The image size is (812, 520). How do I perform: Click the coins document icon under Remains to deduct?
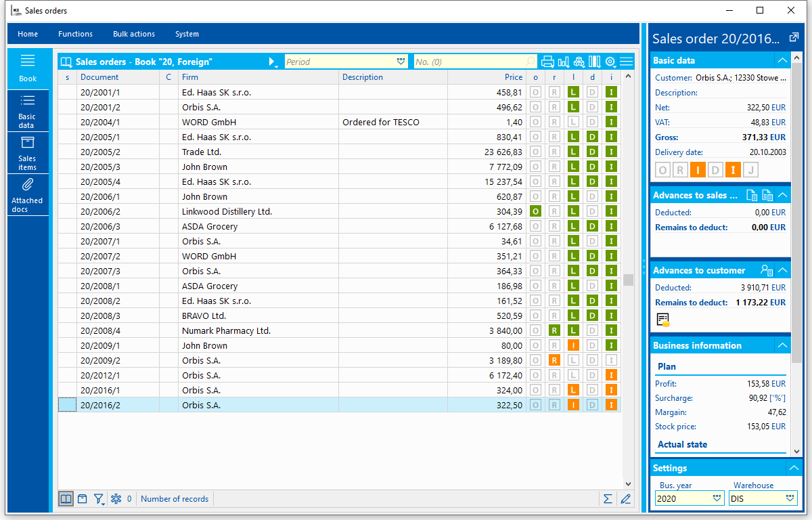point(663,320)
